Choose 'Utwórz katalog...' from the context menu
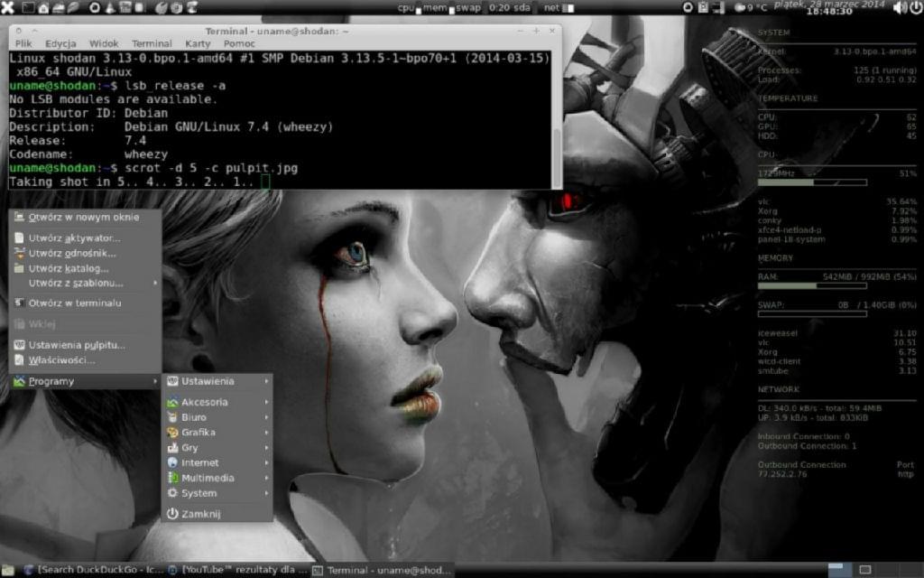This screenshot has width=924, height=578. (85, 269)
